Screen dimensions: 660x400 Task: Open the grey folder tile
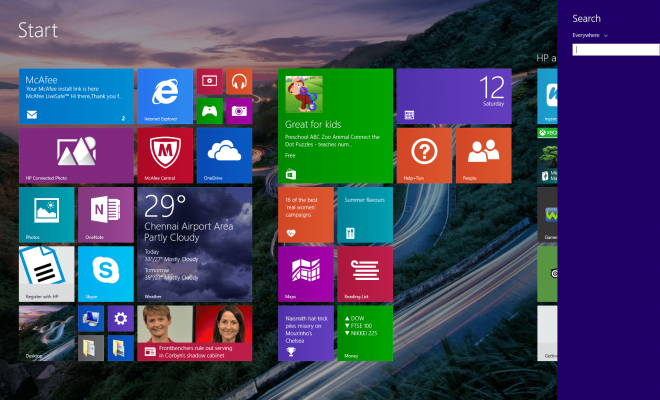coord(91,348)
